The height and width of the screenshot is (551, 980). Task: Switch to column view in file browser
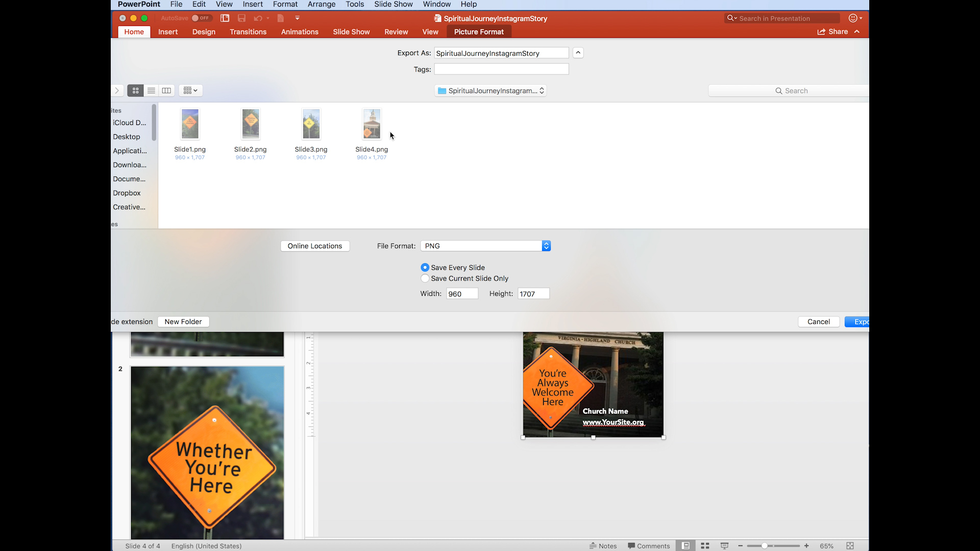pyautogui.click(x=166, y=91)
